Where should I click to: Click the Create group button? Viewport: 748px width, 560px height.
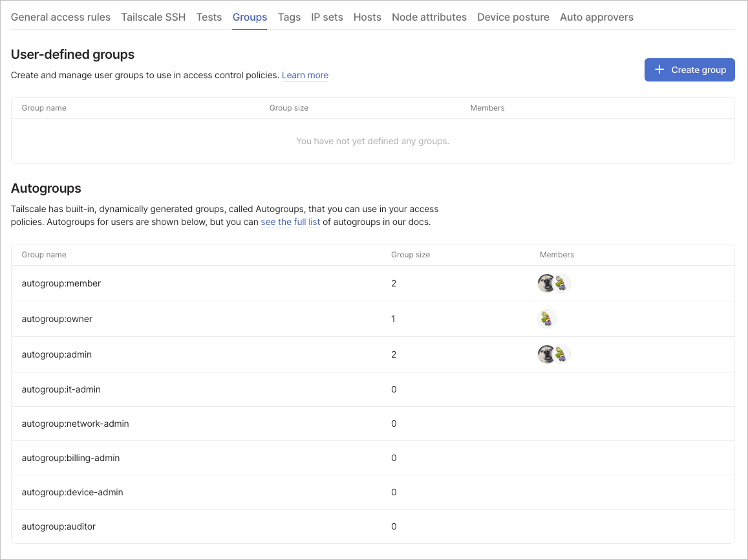tap(689, 69)
